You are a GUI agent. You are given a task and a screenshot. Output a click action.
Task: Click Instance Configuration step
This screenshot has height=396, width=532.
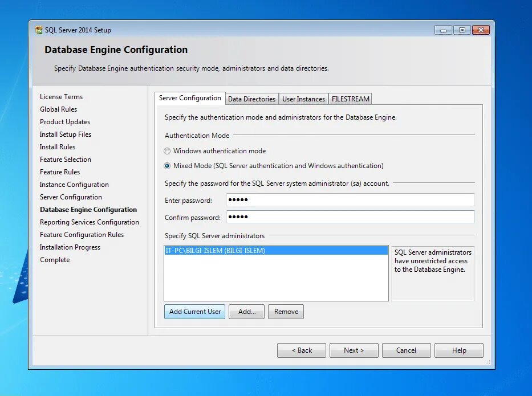[74, 185]
